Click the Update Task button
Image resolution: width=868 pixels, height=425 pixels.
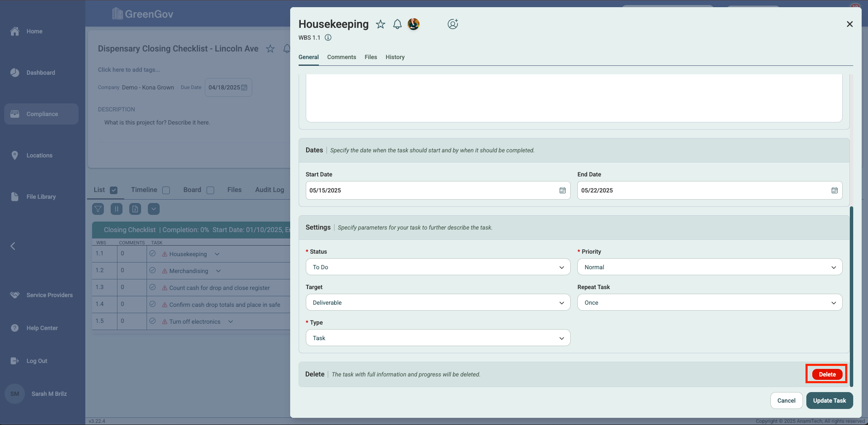[829, 401]
